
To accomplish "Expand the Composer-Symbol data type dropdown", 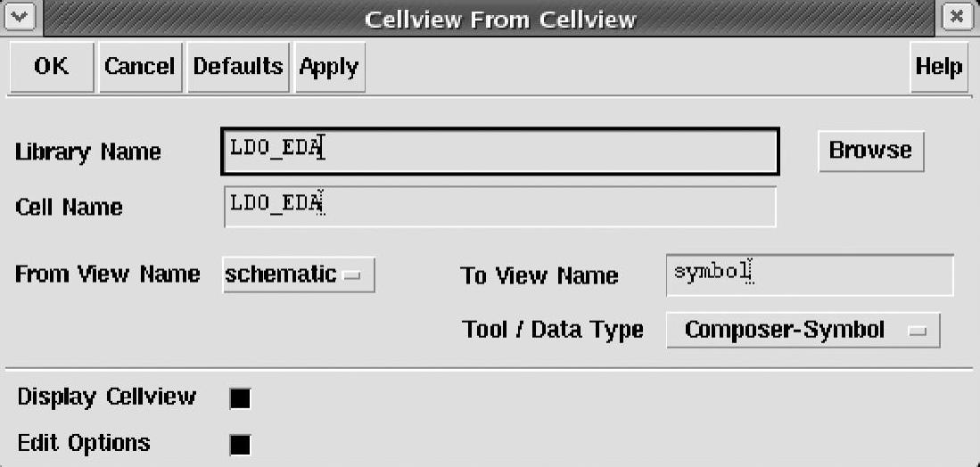I will coord(803,331).
